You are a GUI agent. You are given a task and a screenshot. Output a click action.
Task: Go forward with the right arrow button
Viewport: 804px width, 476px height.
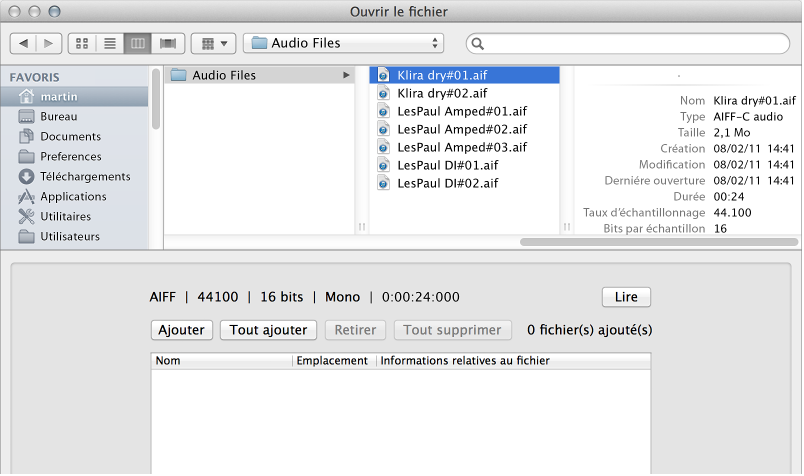tap(49, 44)
